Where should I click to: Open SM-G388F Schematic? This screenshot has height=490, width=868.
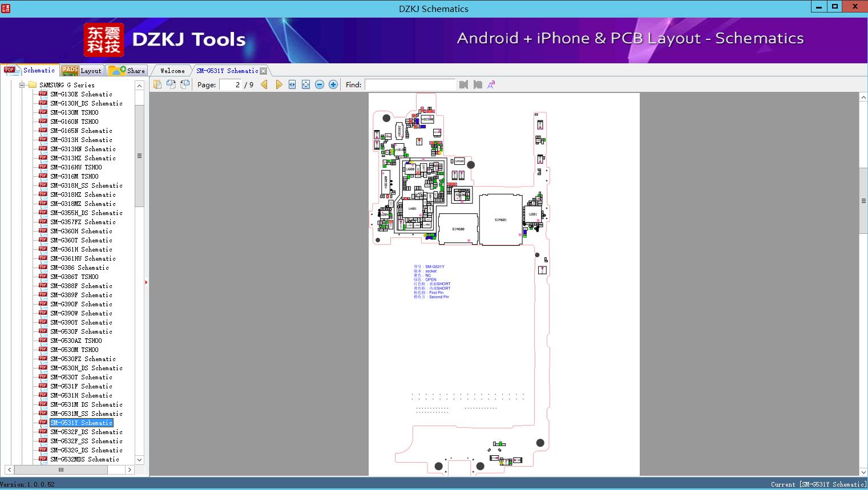point(81,286)
